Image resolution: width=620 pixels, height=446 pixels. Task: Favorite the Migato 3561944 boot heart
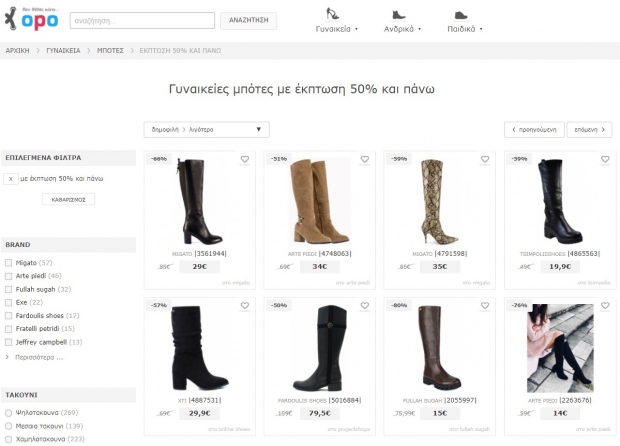pos(245,159)
